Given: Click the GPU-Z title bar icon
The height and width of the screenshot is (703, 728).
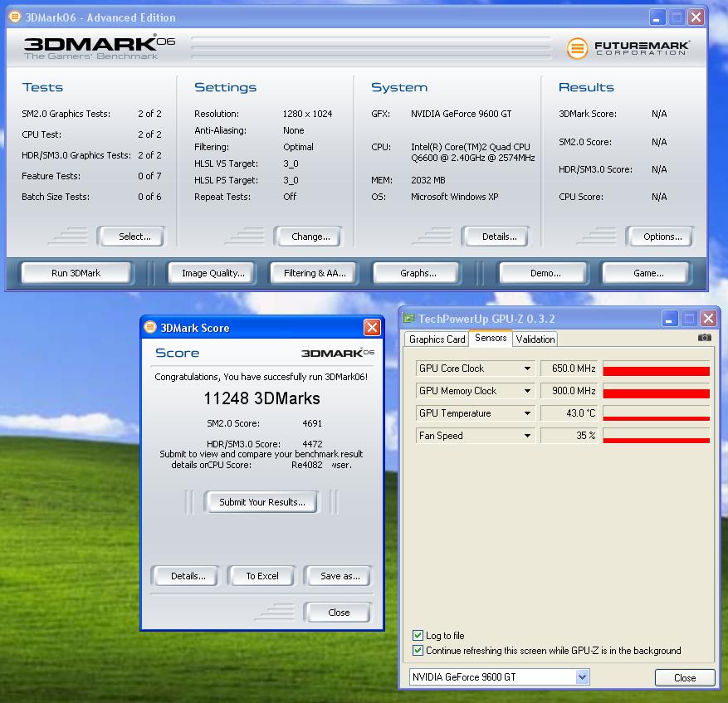Looking at the screenshot, I should pyautogui.click(x=408, y=318).
